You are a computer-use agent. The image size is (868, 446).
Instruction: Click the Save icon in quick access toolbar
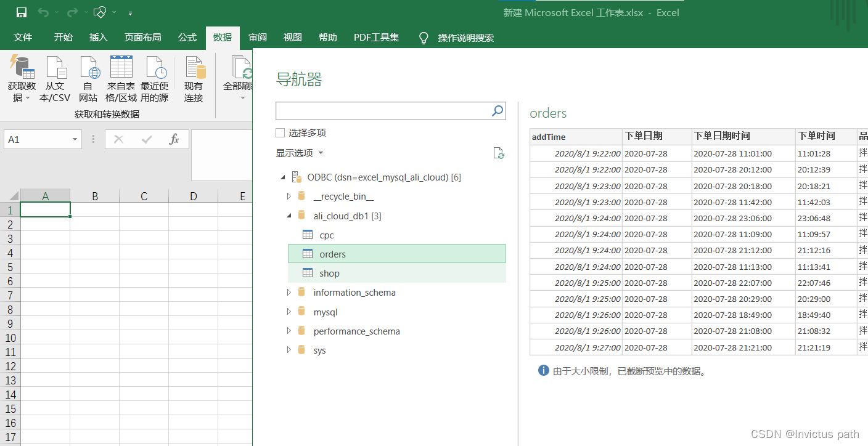click(21, 12)
